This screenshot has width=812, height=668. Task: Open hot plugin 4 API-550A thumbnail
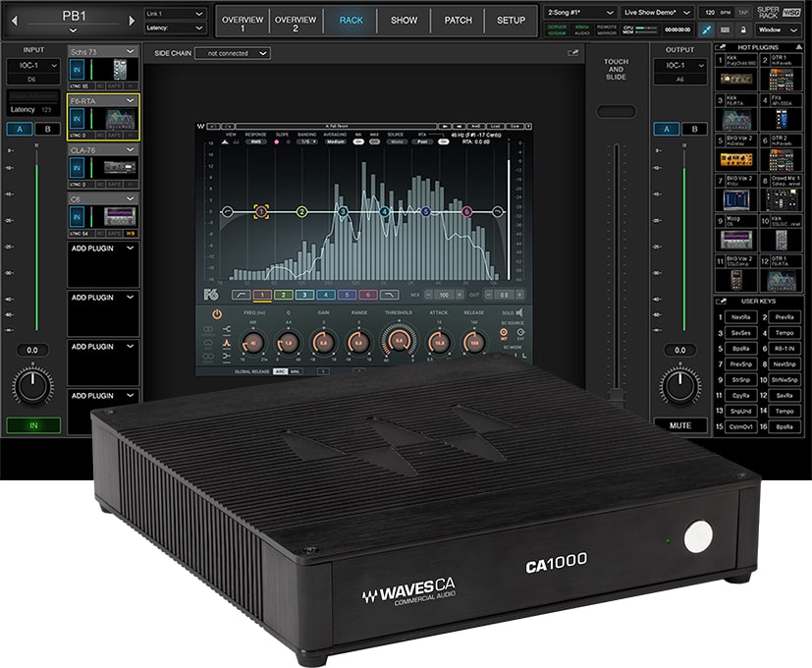[781, 119]
